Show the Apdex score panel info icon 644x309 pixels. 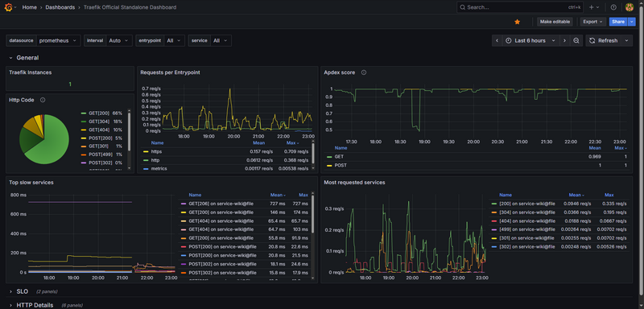[364, 72]
